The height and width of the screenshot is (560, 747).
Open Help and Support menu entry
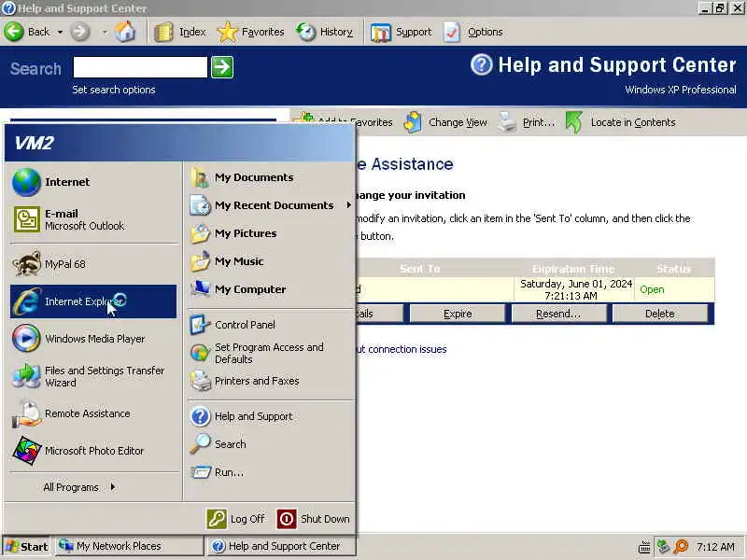pos(271,416)
